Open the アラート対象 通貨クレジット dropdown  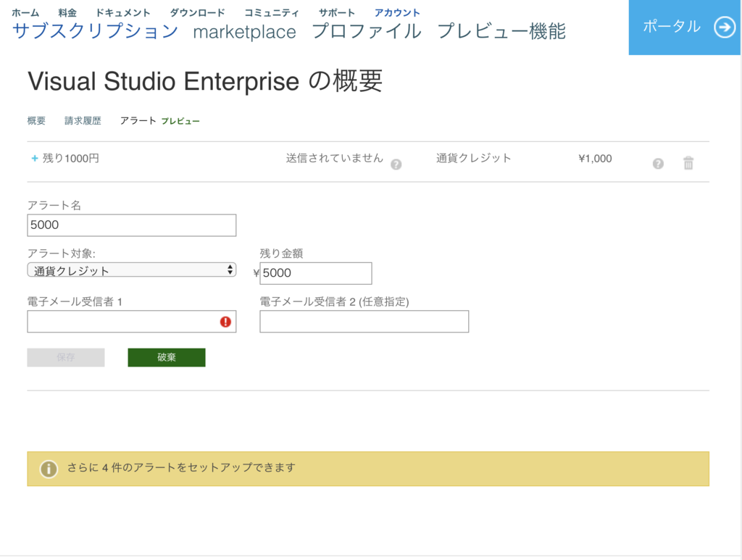click(132, 270)
